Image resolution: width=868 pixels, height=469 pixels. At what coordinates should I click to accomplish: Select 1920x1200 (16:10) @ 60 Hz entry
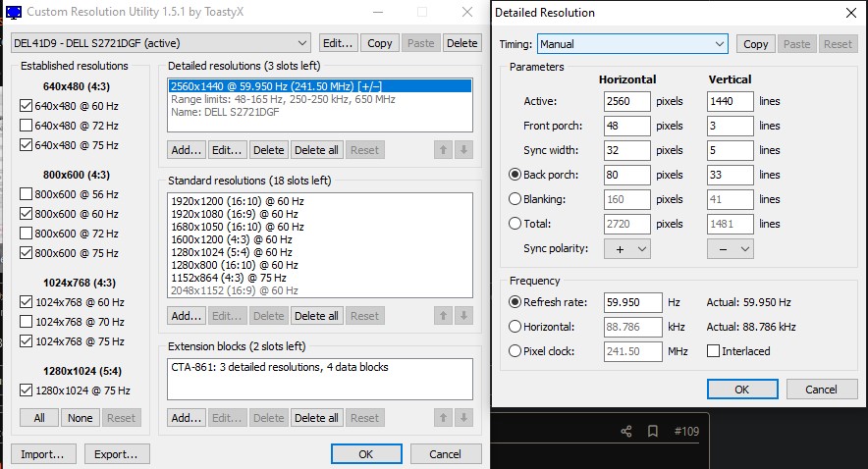tap(320, 201)
